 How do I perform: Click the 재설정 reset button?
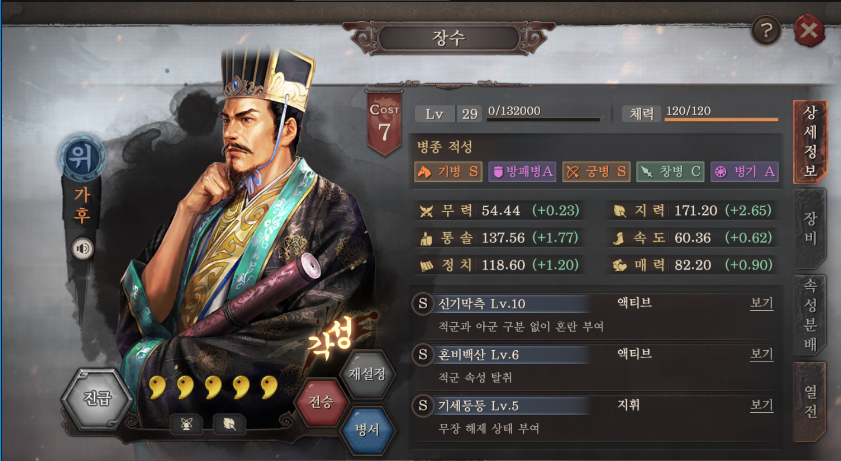[x=367, y=374]
